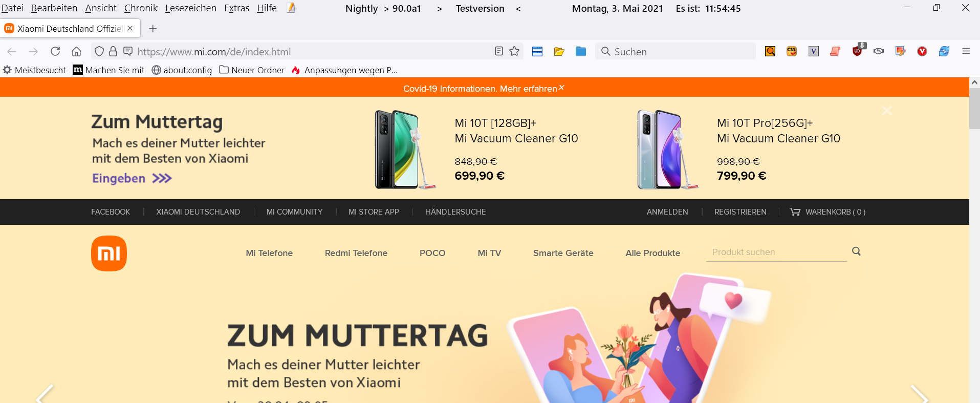This screenshot has width=980, height=403.
Task: Open the uBlock Origin extension
Action: click(x=858, y=50)
